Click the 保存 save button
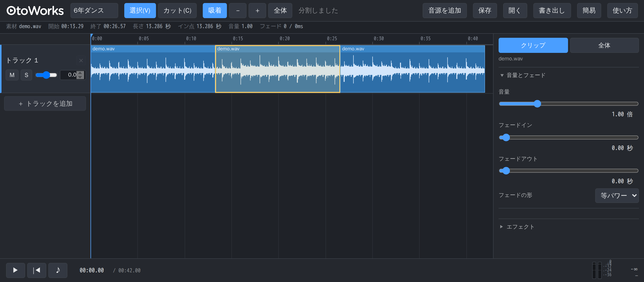This screenshot has width=644, height=282. 485,11
